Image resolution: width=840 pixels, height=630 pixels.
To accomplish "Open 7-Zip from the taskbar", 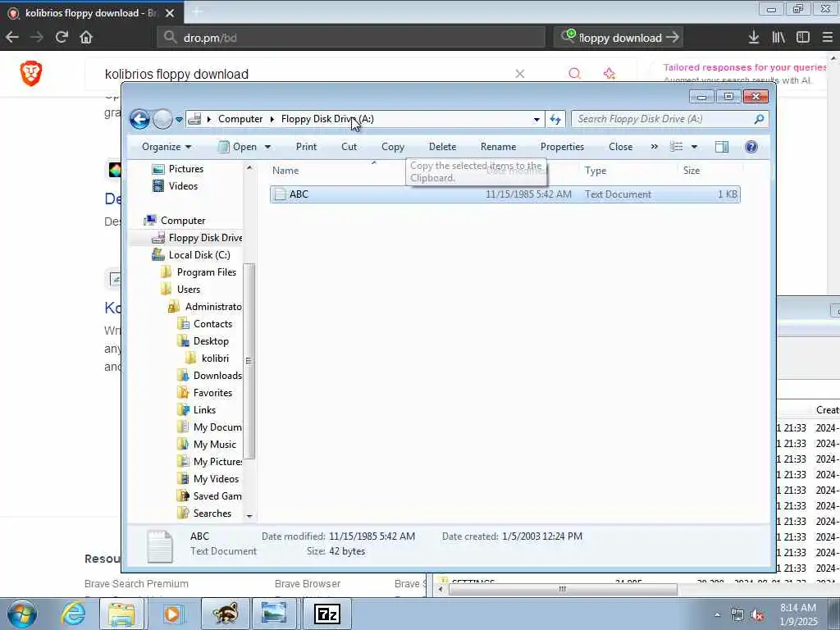I will click(x=327, y=614).
